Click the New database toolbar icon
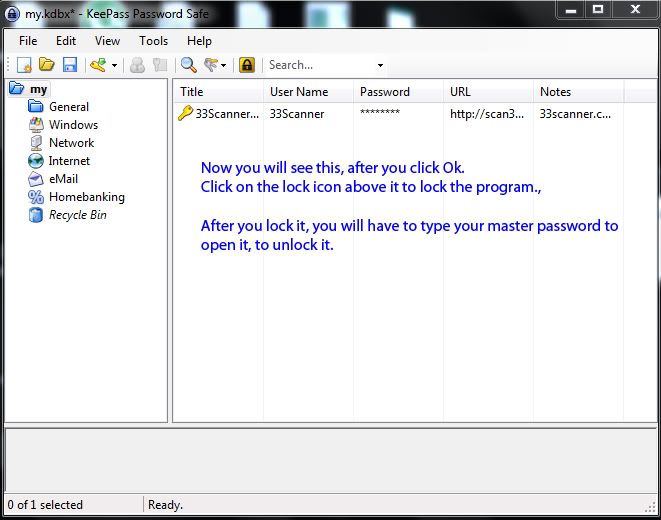 [x=24, y=65]
